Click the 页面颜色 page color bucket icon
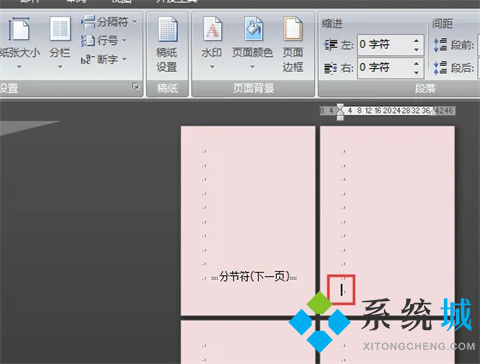The image size is (480, 364). coord(254,29)
